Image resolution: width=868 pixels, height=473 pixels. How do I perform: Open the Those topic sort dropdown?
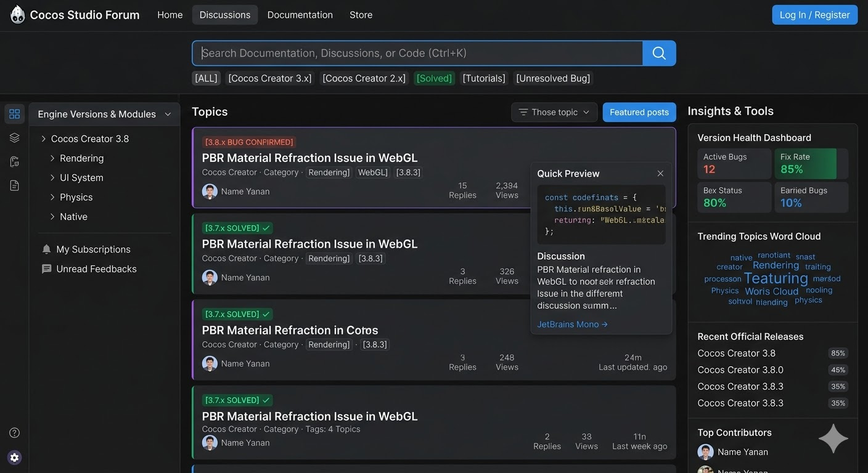[554, 112]
